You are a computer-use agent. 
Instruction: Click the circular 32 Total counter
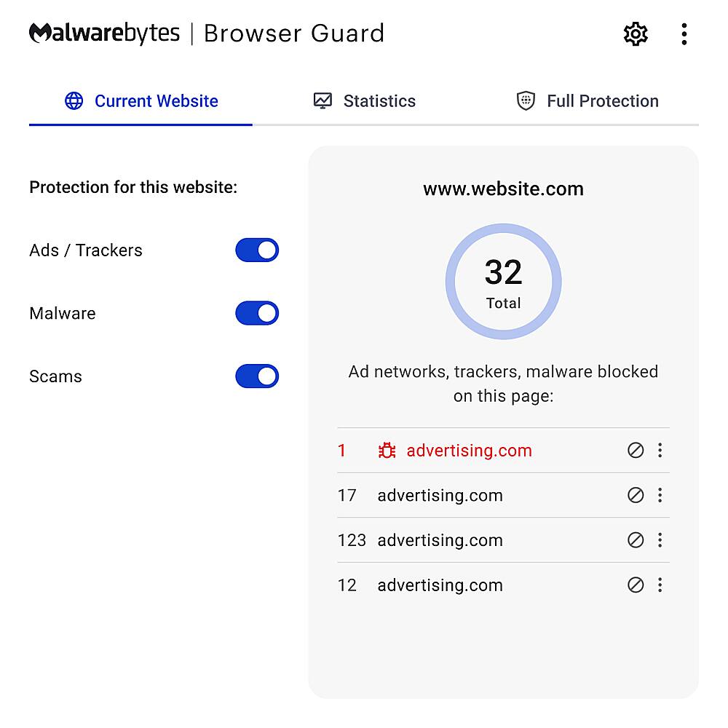tap(503, 282)
